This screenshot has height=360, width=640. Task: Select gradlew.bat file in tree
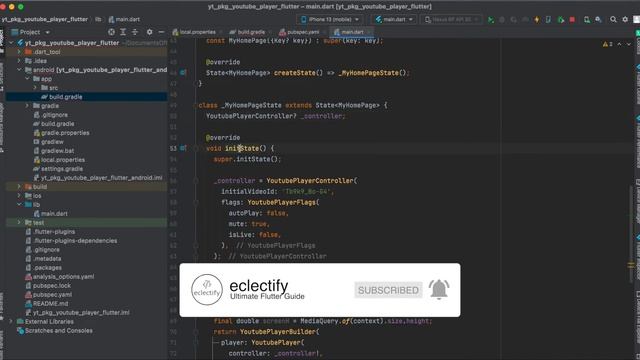(x=57, y=151)
